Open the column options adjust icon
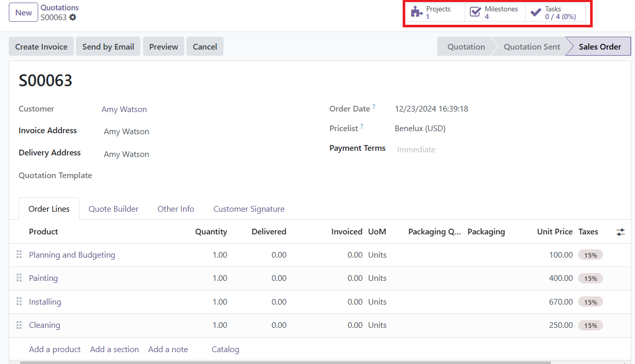This screenshot has height=364, width=635. point(621,232)
